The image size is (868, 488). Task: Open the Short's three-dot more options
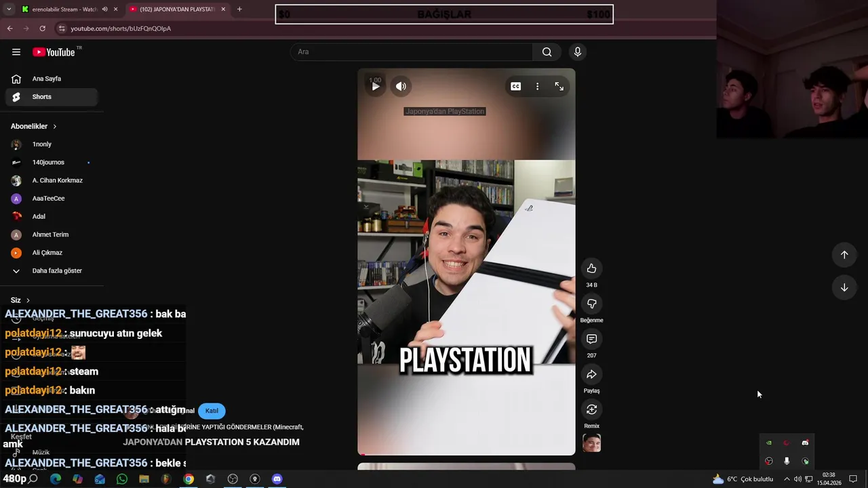coord(538,86)
